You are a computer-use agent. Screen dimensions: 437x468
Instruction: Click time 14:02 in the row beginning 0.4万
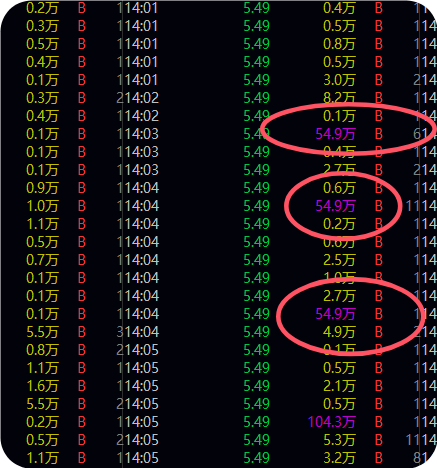pyautogui.click(x=142, y=116)
